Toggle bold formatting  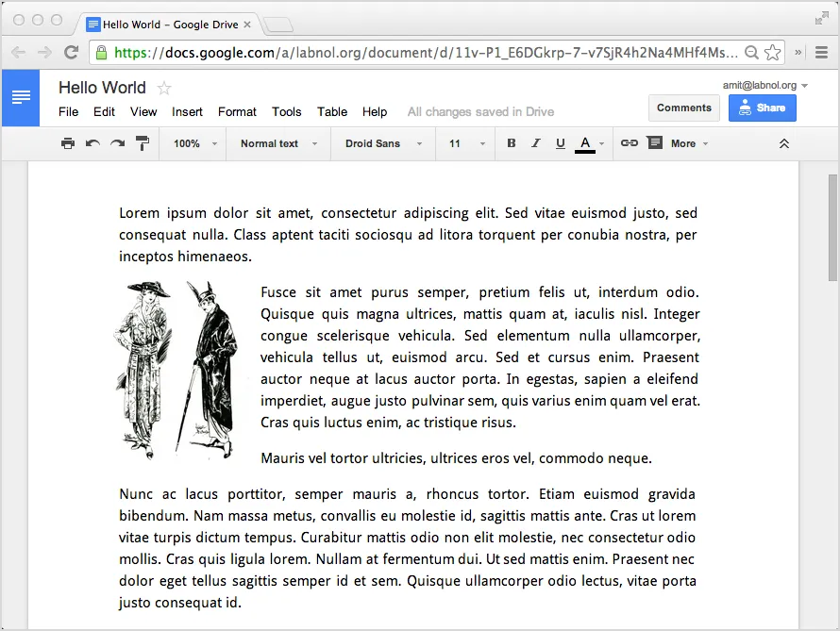pyautogui.click(x=510, y=143)
